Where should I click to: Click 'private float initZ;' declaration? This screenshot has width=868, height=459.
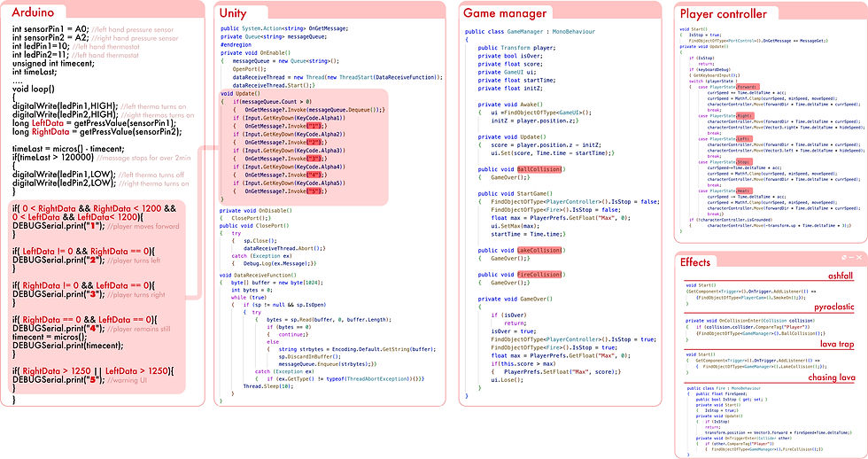[510, 89]
